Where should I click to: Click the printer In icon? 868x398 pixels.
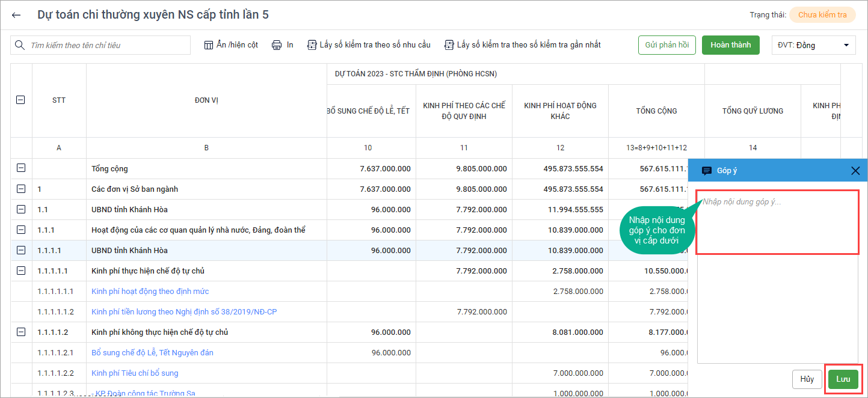(x=277, y=45)
